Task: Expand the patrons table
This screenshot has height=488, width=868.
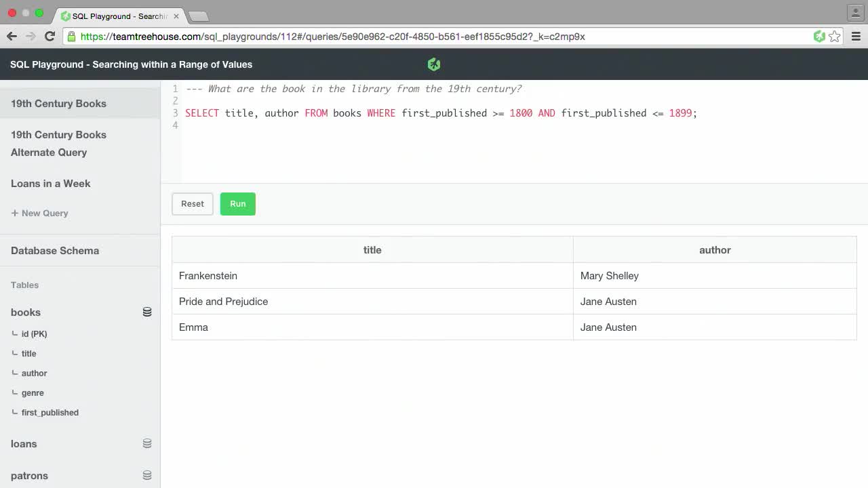Action: pos(29,476)
